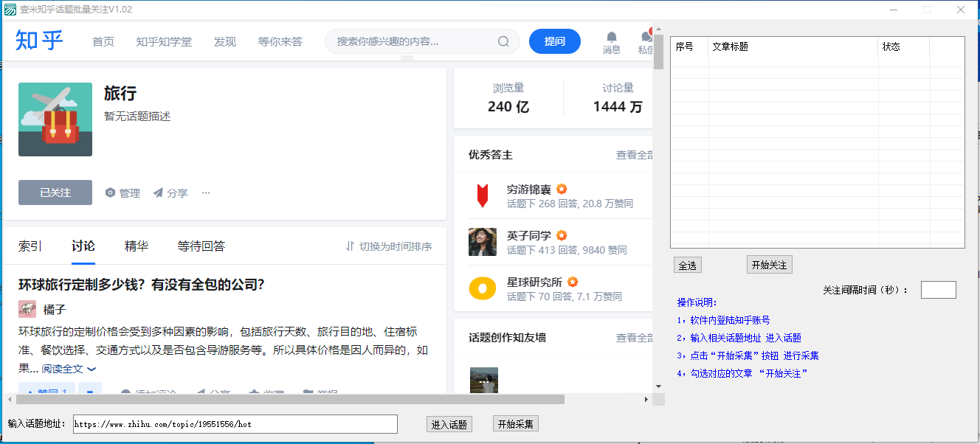Click 英子同学's profile photo
Viewport: 980px width, 444px height.
coord(483,242)
